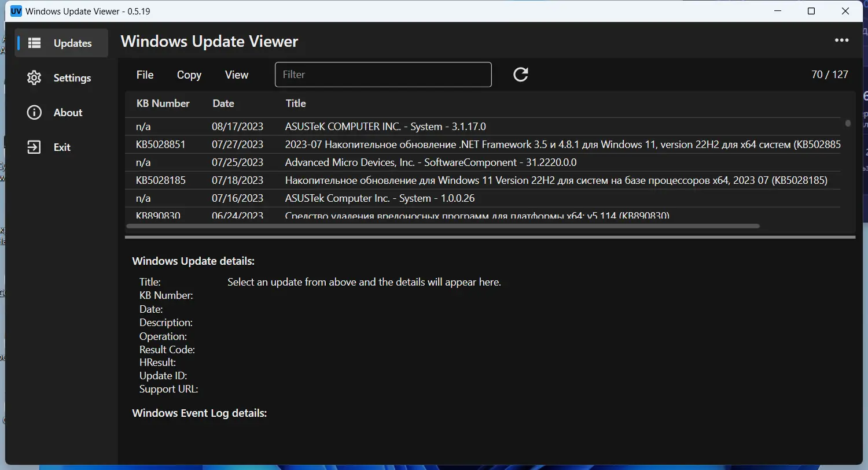Select the ASUSTeK COMPUTER INC. System 3.1.17.0 row
Viewport: 868px width, 470px height.
[x=405, y=126]
